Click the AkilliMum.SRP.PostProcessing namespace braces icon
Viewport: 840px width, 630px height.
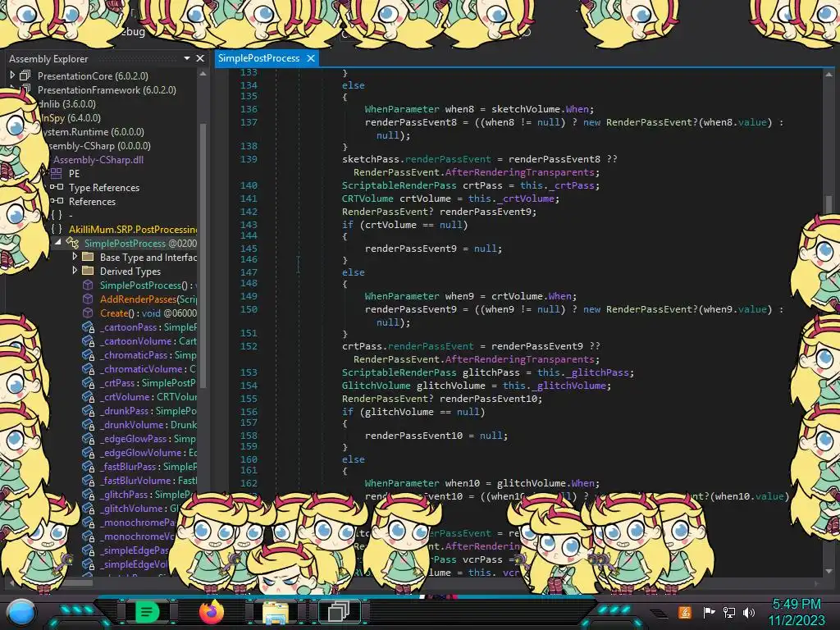tap(57, 229)
